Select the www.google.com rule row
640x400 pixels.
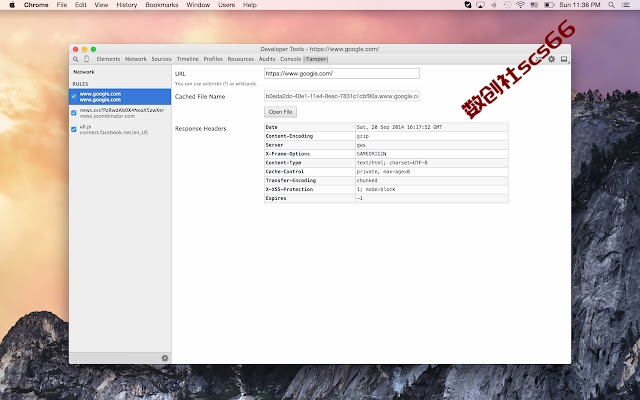coord(120,97)
